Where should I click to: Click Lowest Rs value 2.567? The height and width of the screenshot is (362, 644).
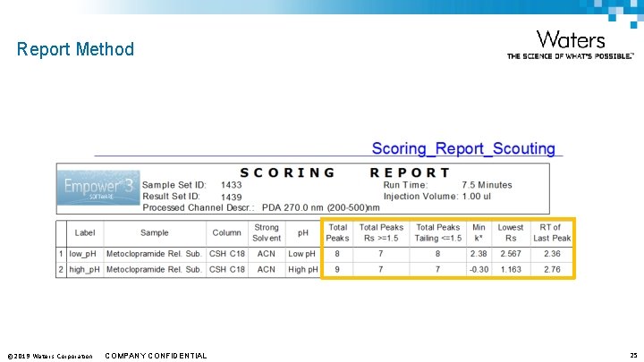click(511, 254)
